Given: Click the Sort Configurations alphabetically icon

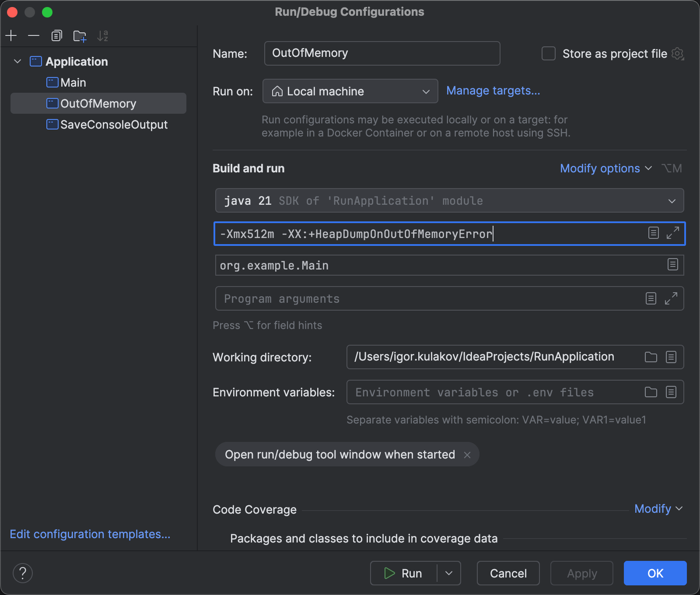Looking at the screenshot, I should (102, 36).
